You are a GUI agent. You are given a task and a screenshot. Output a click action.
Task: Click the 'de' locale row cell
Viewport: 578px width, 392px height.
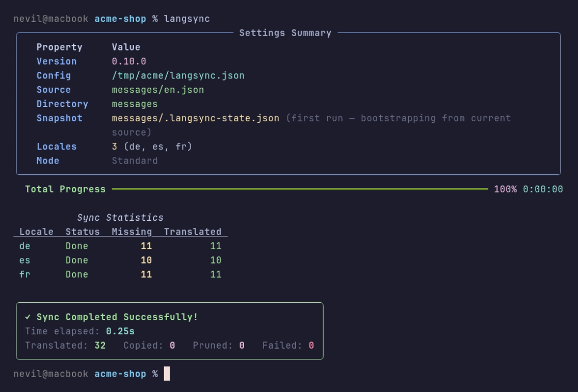point(25,246)
